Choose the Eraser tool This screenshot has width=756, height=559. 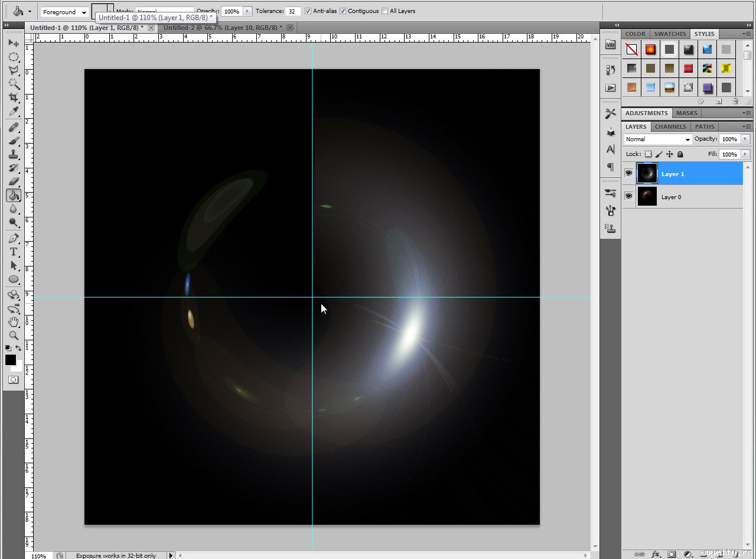(13, 181)
